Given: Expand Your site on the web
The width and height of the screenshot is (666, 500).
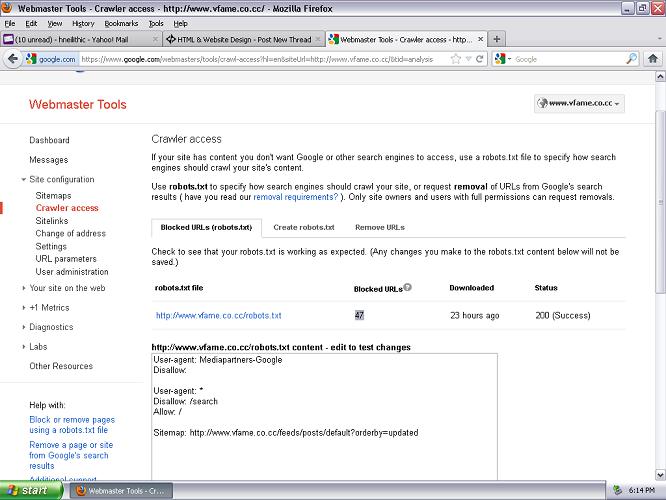Looking at the screenshot, I should coord(24,288).
